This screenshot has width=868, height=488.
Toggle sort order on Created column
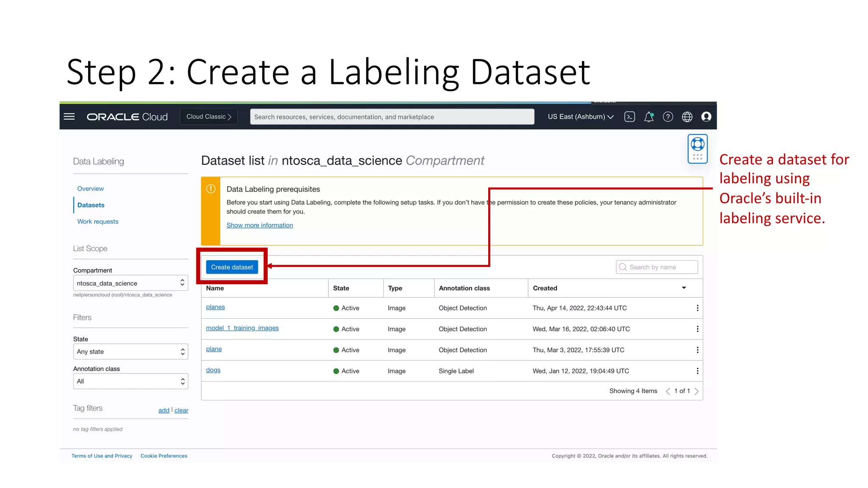click(683, 288)
